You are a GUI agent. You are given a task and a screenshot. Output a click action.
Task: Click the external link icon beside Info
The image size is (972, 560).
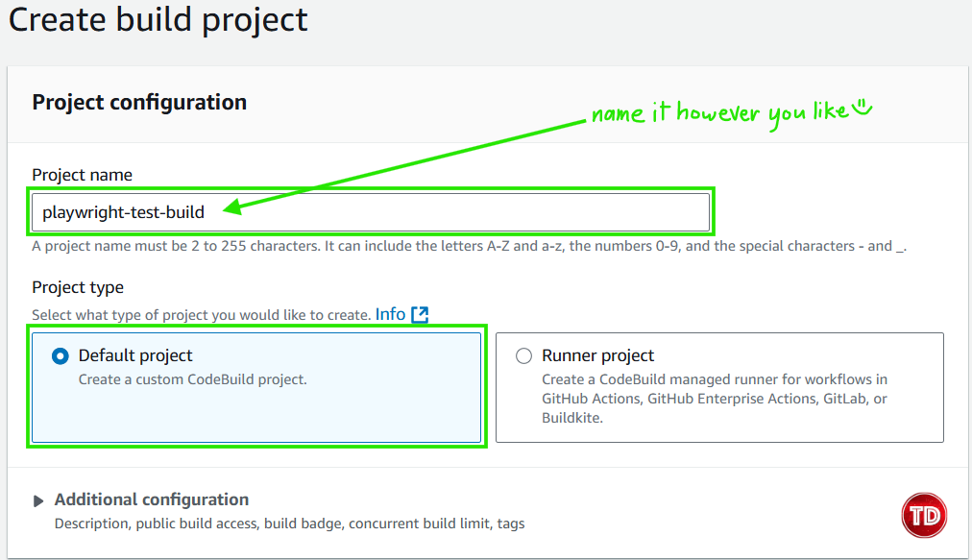click(x=420, y=314)
